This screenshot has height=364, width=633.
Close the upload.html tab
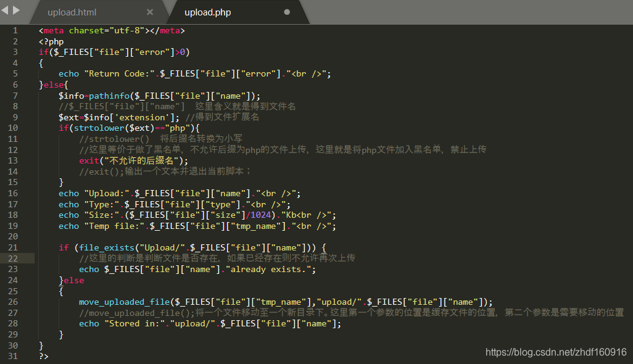coord(150,12)
